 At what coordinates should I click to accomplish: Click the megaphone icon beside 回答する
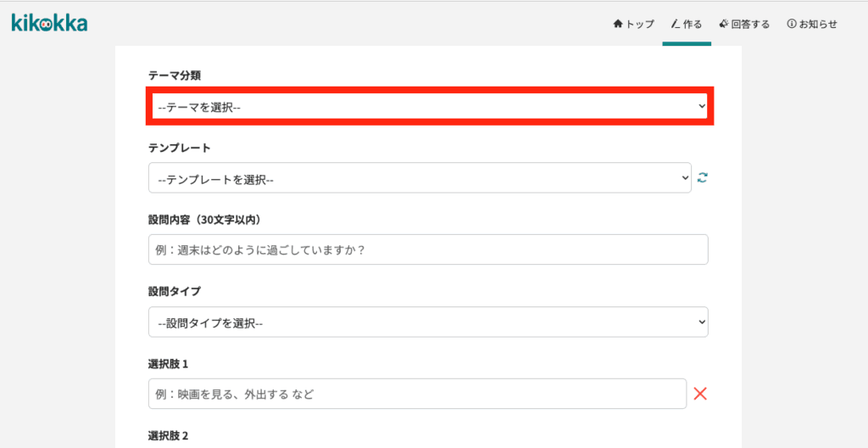724,24
